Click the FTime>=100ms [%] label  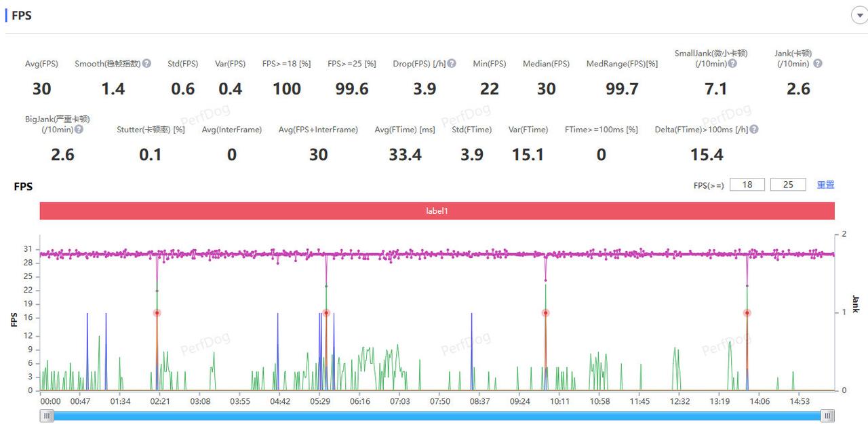[x=601, y=130]
